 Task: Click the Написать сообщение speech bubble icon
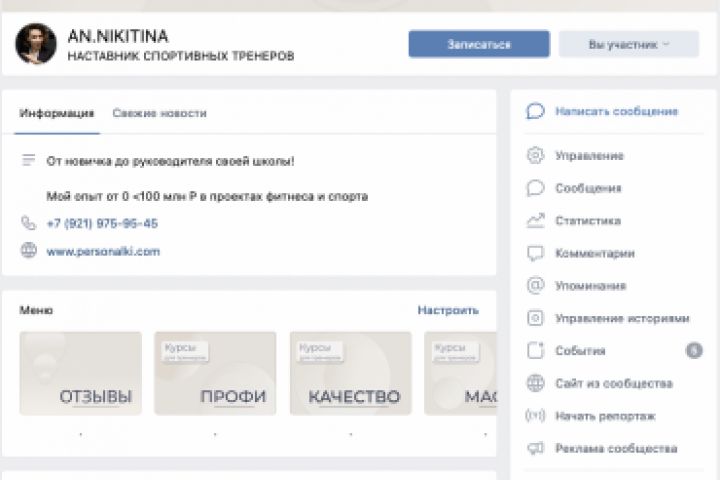click(535, 111)
